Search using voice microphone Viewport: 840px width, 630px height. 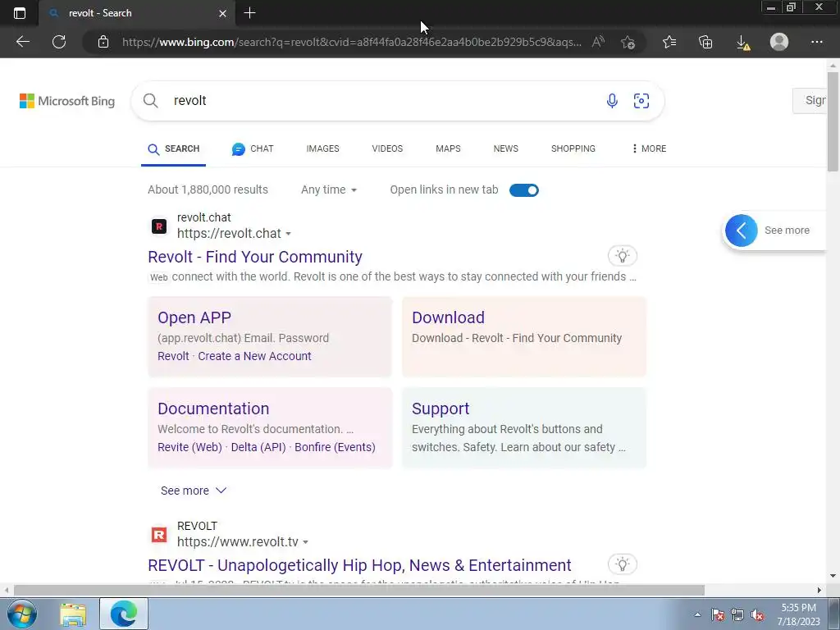tap(612, 101)
